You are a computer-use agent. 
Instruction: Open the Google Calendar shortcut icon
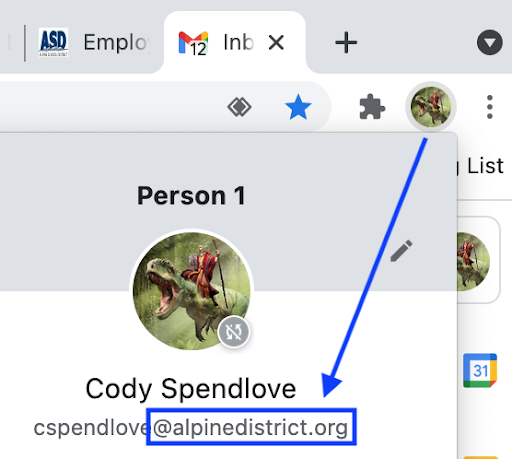(480, 370)
